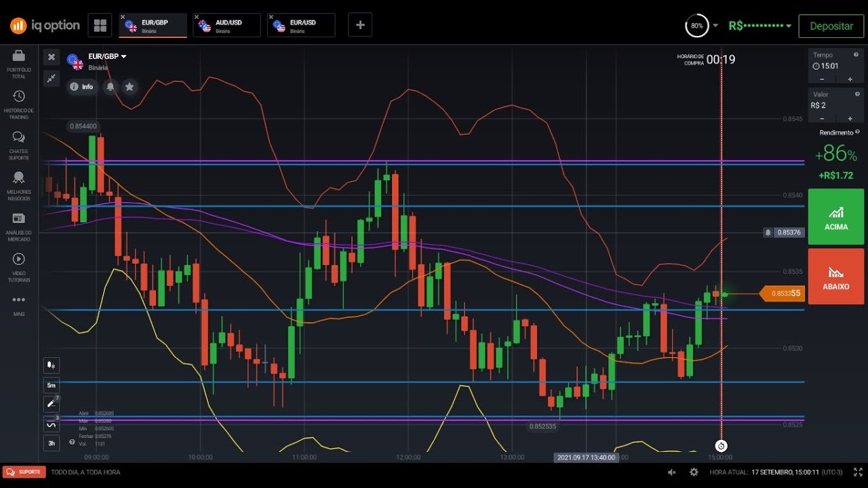Expand the EUR/GBP asset dropdown

click(x=123, y=56)
